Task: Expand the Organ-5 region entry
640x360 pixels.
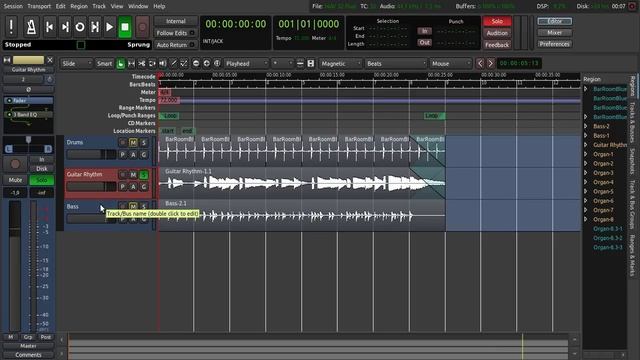Action: tap(586, 191)
